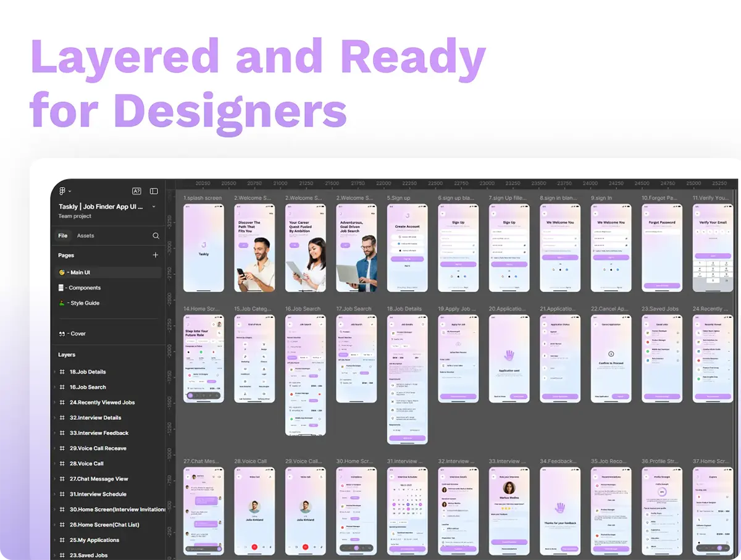Click the search magnifier icon
741x560 pixels.
pos(156,236)
